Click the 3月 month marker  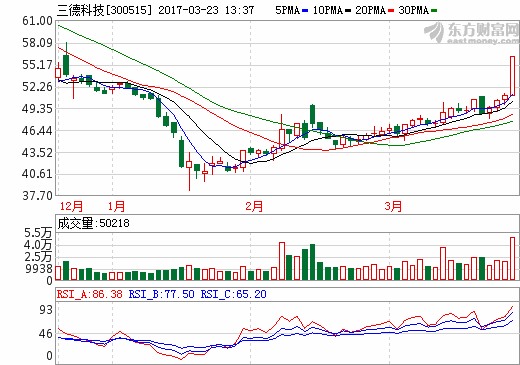point(393,206)
